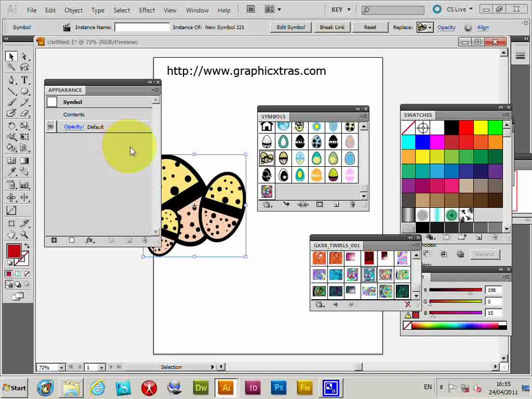Switch to the GX88_TWIRLS_001 tab
Screen dimensions: 532x399
pyautogui.click(x=336, y=245)
